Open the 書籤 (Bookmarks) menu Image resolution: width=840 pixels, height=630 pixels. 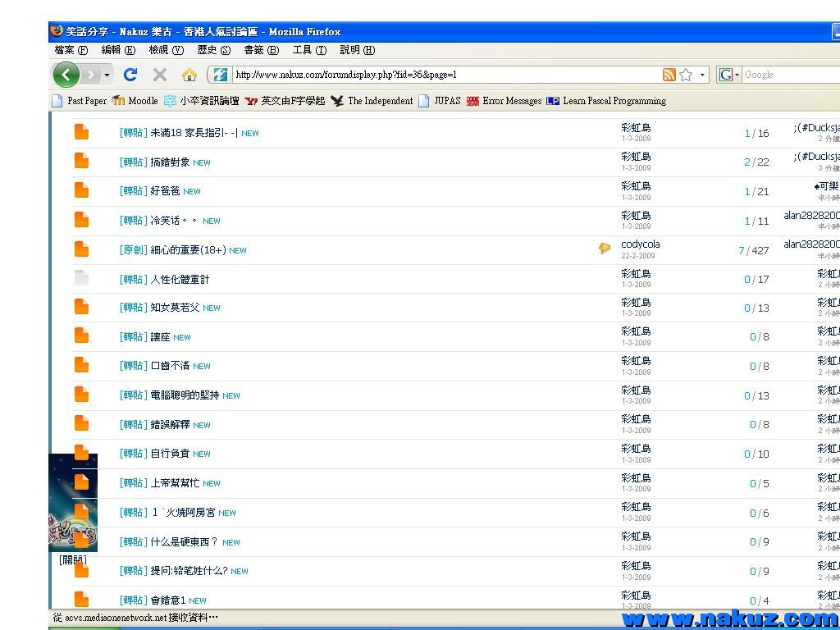pyautogui.click(x=261, y=50)
